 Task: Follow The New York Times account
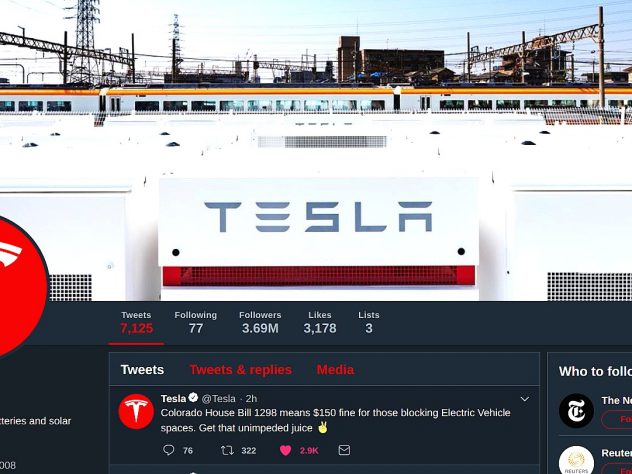tap(617, 420)
